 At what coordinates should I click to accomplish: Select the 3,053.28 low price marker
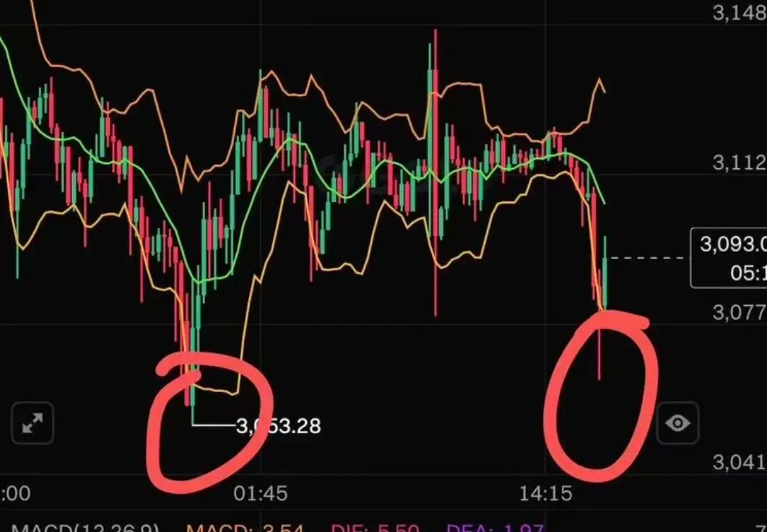pyautogui.click(x=278, y=426)
